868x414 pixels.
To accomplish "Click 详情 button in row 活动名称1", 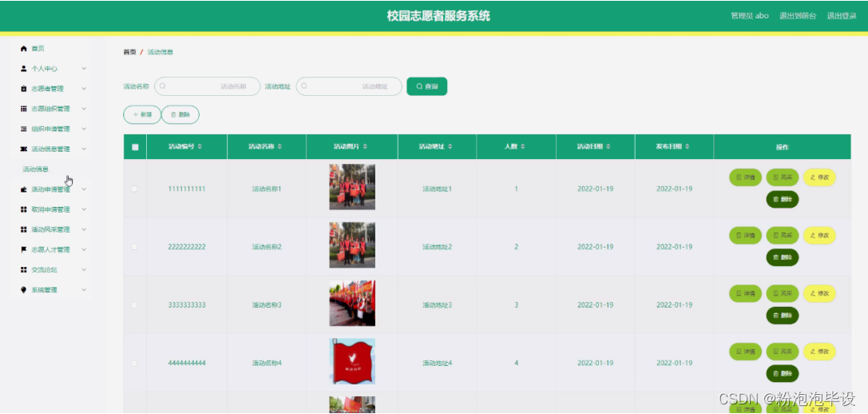I will point(745,177).
